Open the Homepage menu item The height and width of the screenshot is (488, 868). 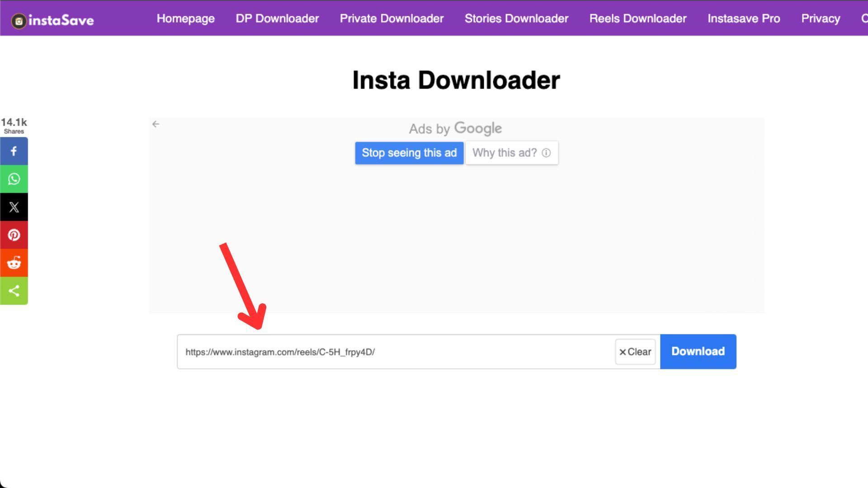click(185, 19)
